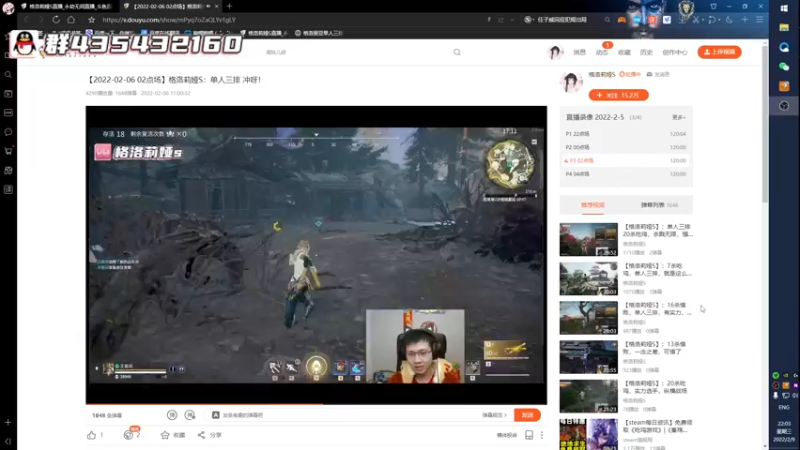Image resolution: width=800 pixels, height=450 pixels.
Task: Open browser left sidebar chat icon
Action: (x=8, y=132)
